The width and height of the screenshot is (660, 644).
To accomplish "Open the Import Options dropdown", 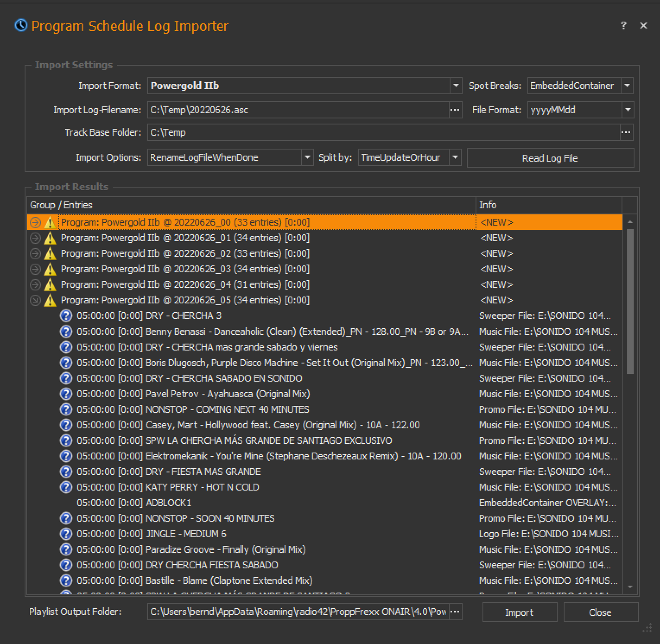I will coord(307,157).
